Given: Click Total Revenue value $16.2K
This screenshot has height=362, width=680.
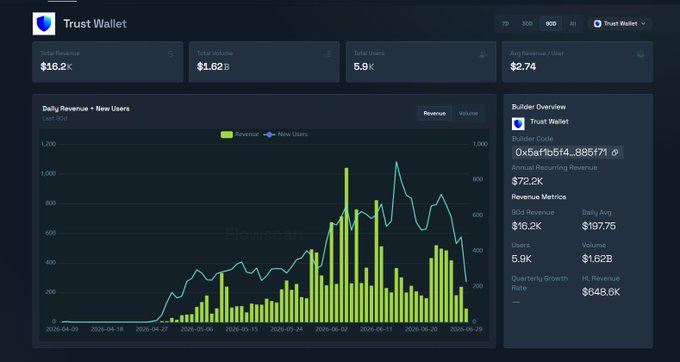Looking at the screenshot, I should (x=56, y=66).
